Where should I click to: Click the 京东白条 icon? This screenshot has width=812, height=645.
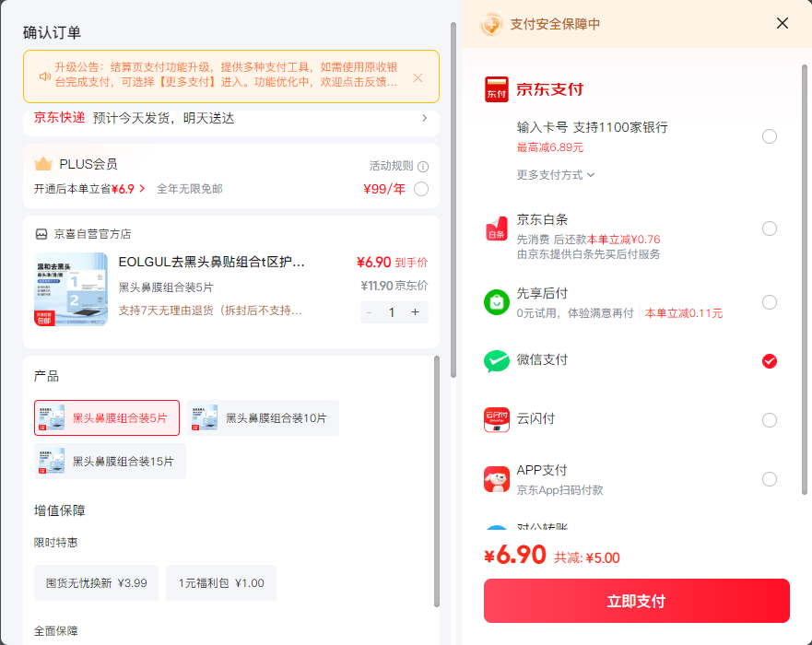(496, 229)
